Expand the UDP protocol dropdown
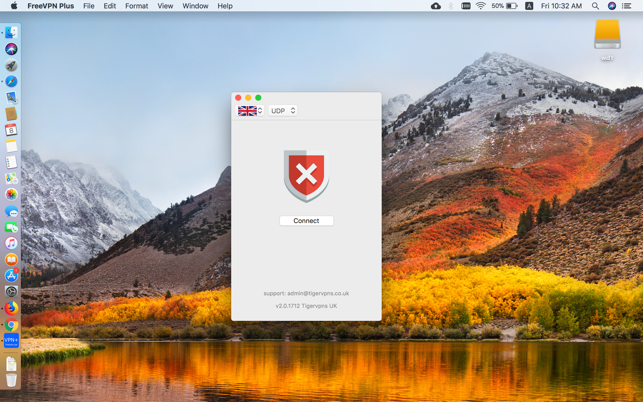This screenshot has height=402, width=643. point(283,111)
